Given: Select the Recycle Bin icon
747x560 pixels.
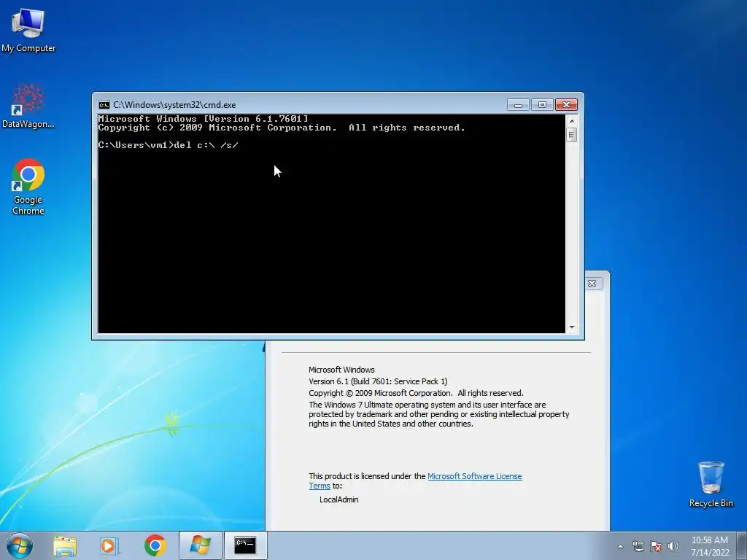Looking at the screenshot, I should click(711, 484).
